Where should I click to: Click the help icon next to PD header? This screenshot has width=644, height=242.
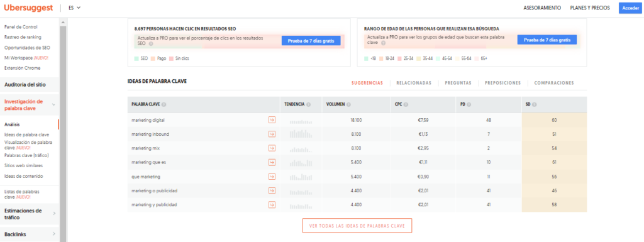pos(469,104)
